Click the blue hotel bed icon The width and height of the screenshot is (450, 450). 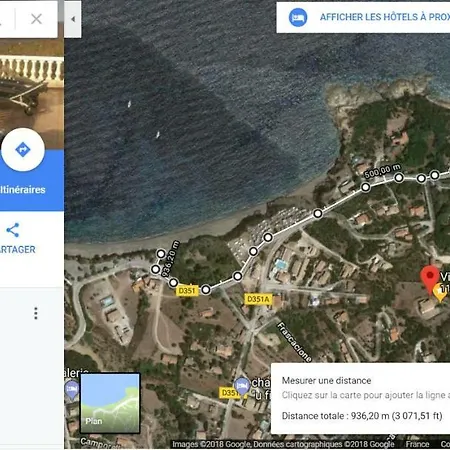coord(298,17)
